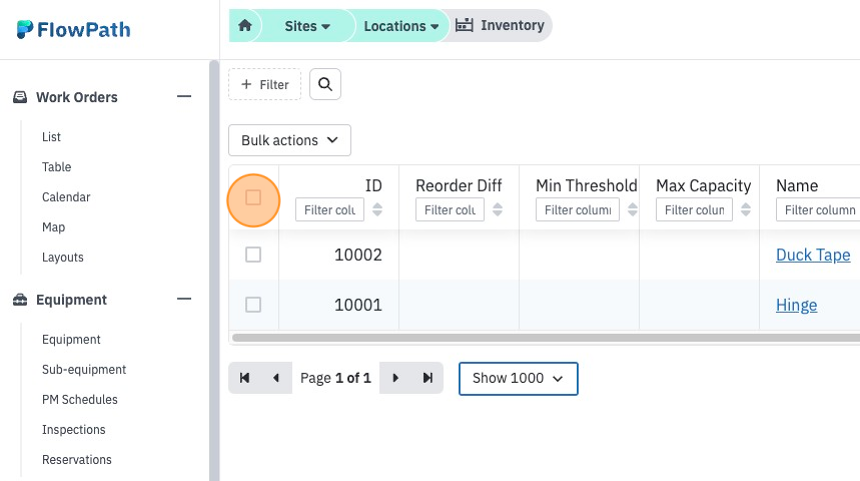Open Work Orders Map view
The width and height of the screenshot is (860, 481).
point(53,227)
